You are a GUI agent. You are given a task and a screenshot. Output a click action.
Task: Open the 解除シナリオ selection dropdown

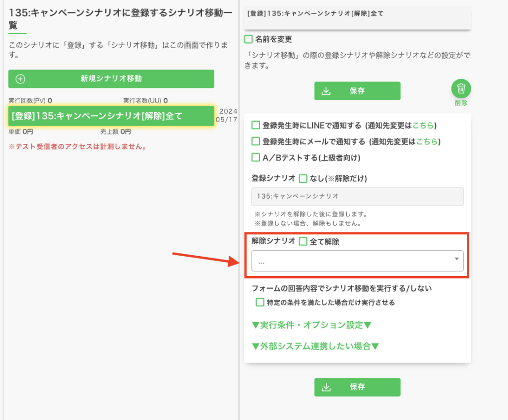[357, 261]
